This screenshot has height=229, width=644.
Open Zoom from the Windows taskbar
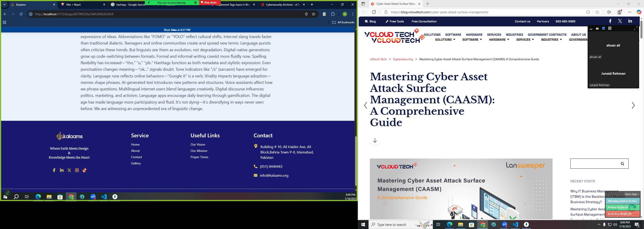pos(504,225)
